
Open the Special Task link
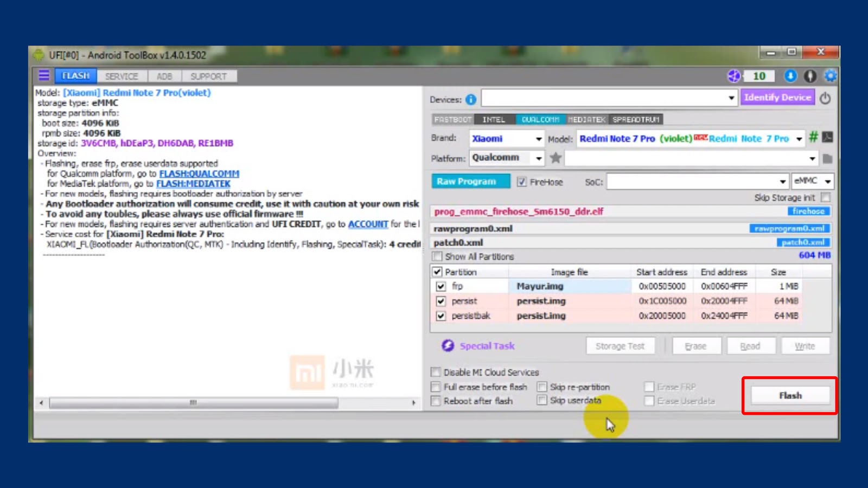coord(487,346)
